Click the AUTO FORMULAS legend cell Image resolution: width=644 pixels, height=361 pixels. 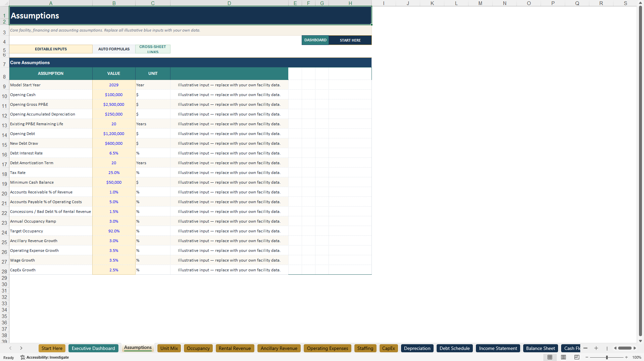114,49
